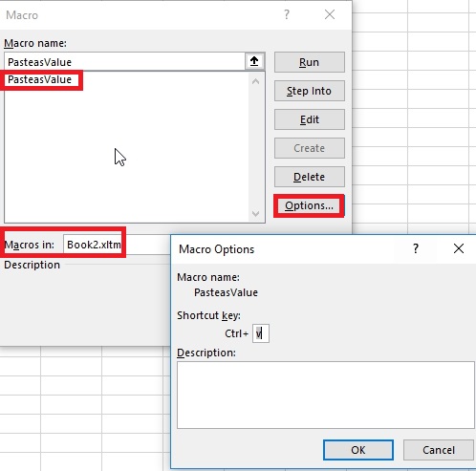The height and width of the screenshot is (471, 476).
Task: Click the Macro name text field
Action: pyautogui.click(x=125, y=62)
